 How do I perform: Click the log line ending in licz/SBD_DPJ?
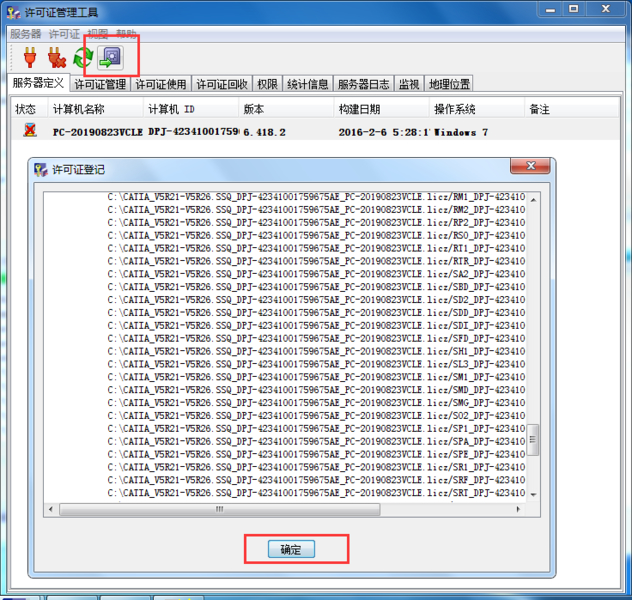[x=316, y=287]
